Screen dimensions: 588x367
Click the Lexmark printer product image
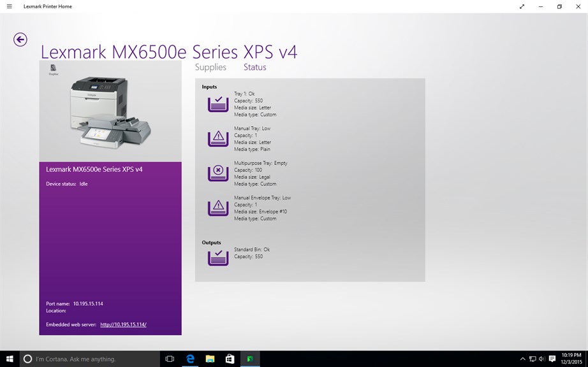tap(110, 113)
